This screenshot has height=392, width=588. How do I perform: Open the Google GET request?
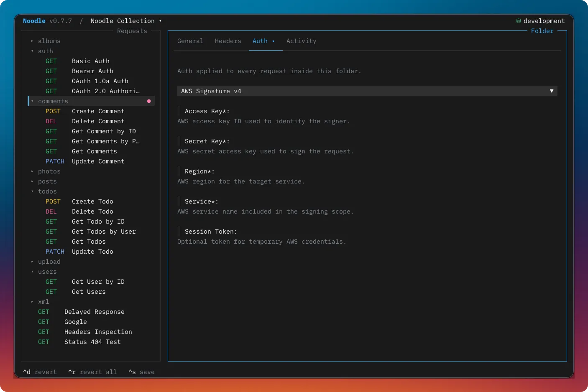(x=91, y=322)
